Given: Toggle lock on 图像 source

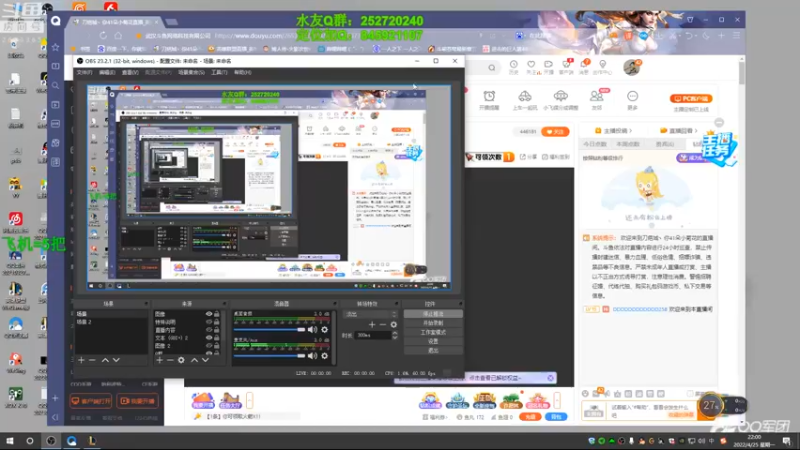Looking at the screenshot, I should [217, 314].
